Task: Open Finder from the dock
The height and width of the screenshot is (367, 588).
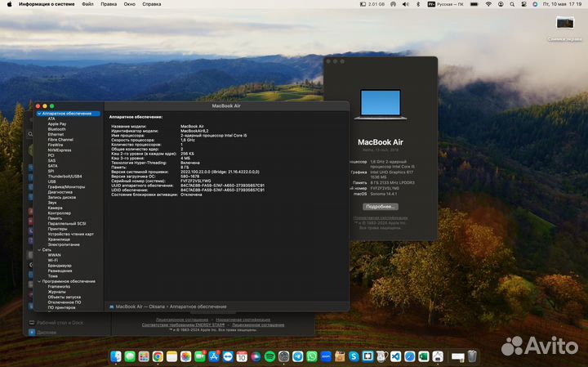Action: click(116, 356)
